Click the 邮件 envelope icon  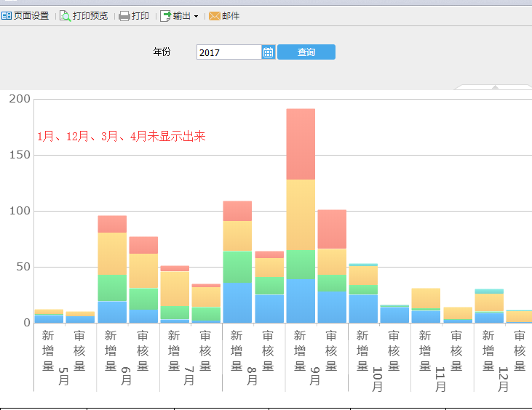pos(215,15)
